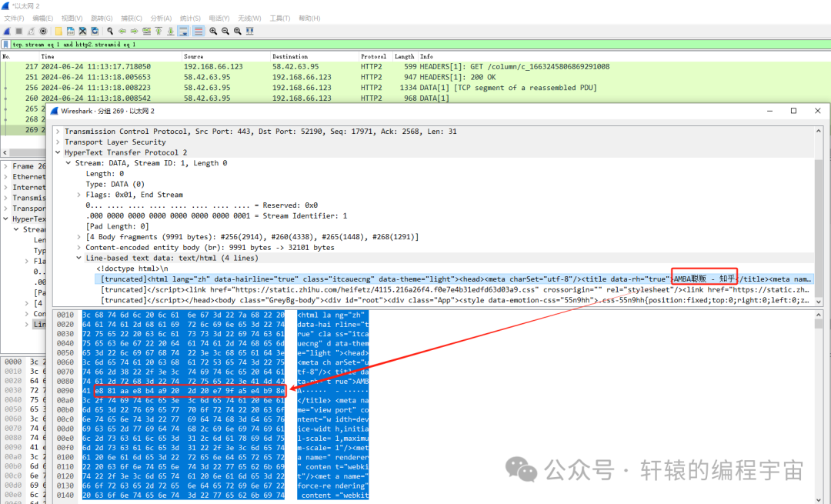Sort packet list by Protocol column
Screen dimensions: 831x504
pyautogui.click(x=375, y=56)
